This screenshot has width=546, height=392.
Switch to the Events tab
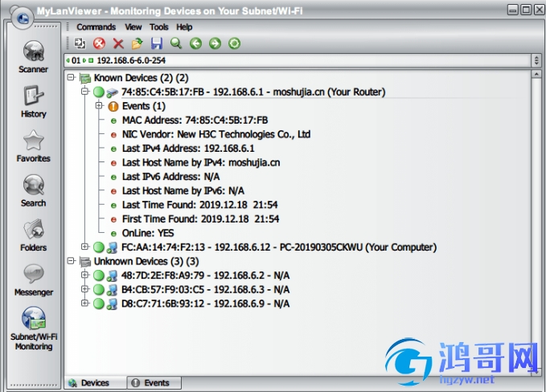(154, 382)
